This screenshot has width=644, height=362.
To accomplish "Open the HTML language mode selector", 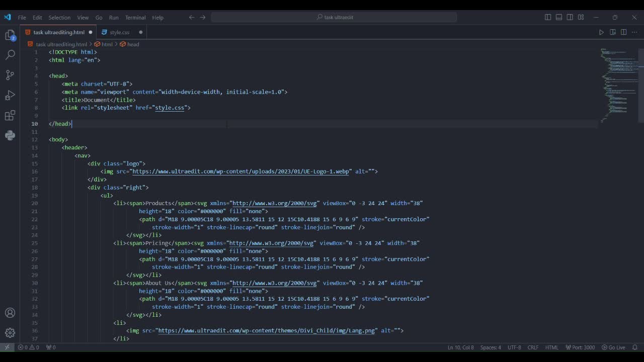I will [x=552, y=347].
